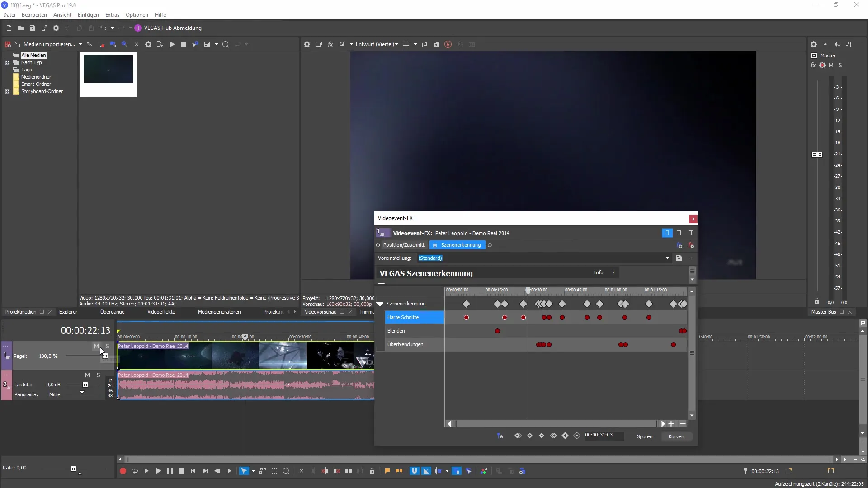Start preview in Projektmedien toolbar
The height and width of the screenshot is (488, 868).
pos(172,44)
